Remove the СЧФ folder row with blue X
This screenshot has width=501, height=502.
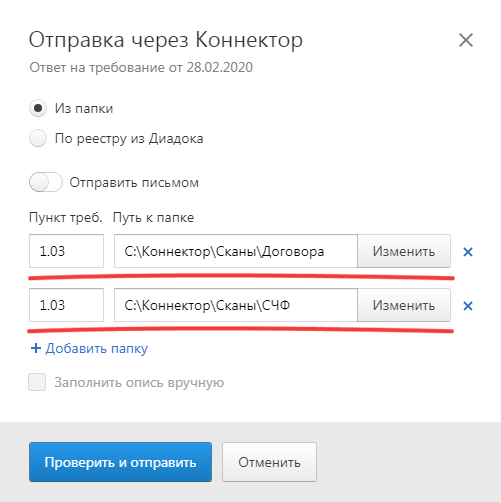pyautogui.click(x=468, y=306)
